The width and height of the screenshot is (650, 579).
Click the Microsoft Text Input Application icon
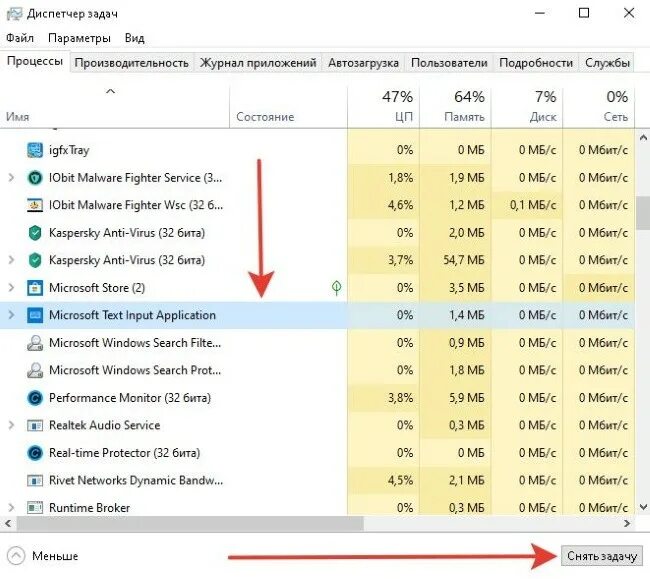(x=35, y=315)
